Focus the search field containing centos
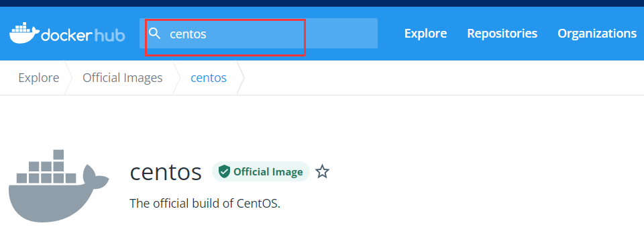The height and width of the screenshot is (246, 644). click(258, 34)
